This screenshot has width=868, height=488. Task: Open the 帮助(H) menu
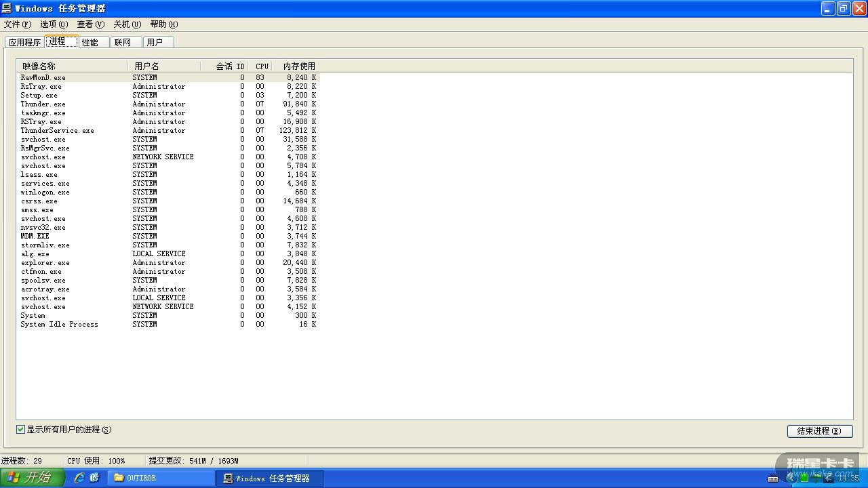(x=164, y=24)
